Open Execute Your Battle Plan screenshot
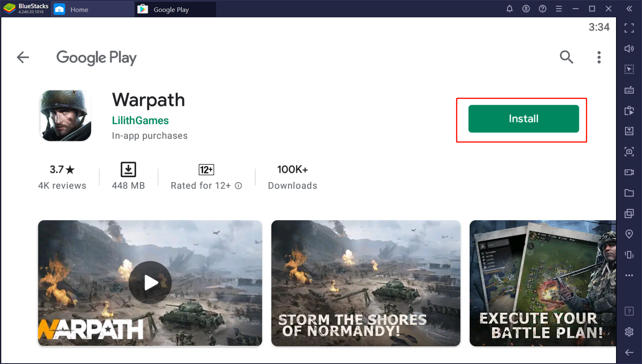 [x=543, y=283]
